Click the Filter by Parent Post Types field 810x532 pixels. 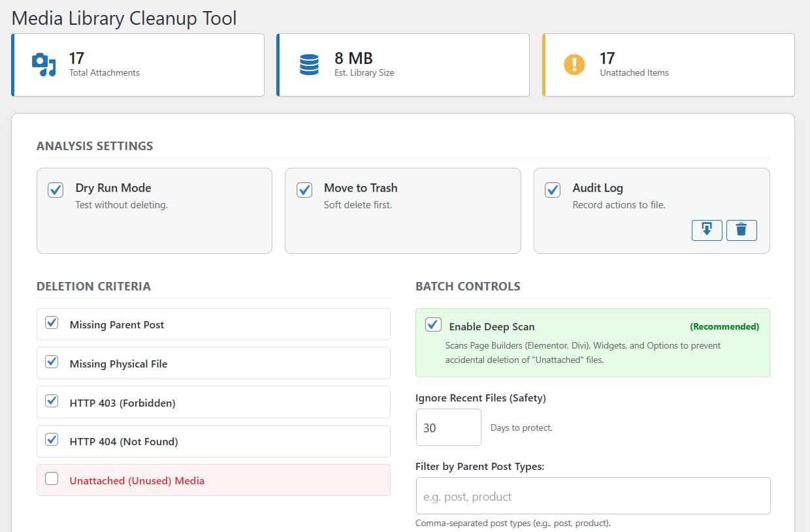(x=592, y=495)
